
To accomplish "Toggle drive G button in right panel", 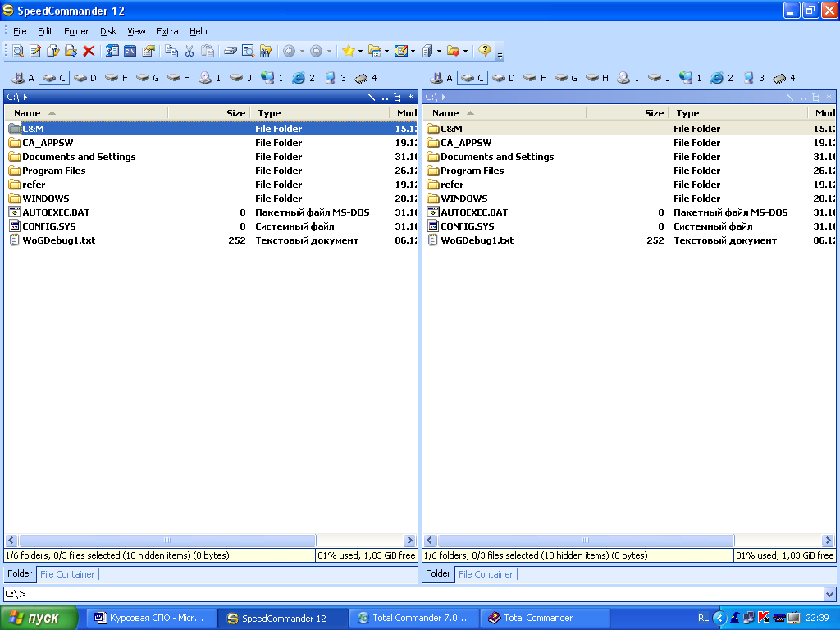I will coord(566,78).
